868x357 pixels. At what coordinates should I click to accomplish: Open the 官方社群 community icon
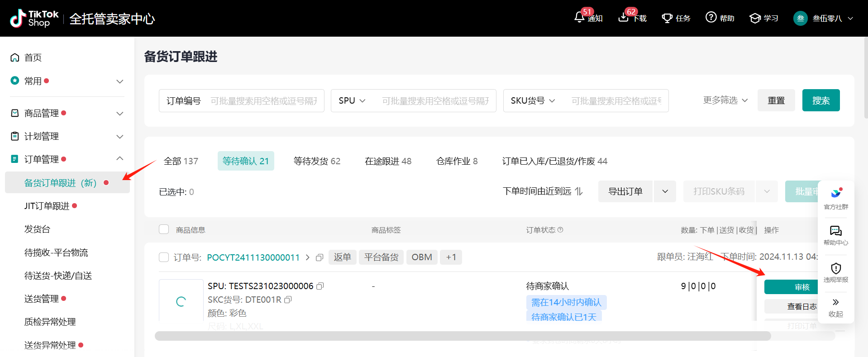pyautogui.click(x=835, y=194)
